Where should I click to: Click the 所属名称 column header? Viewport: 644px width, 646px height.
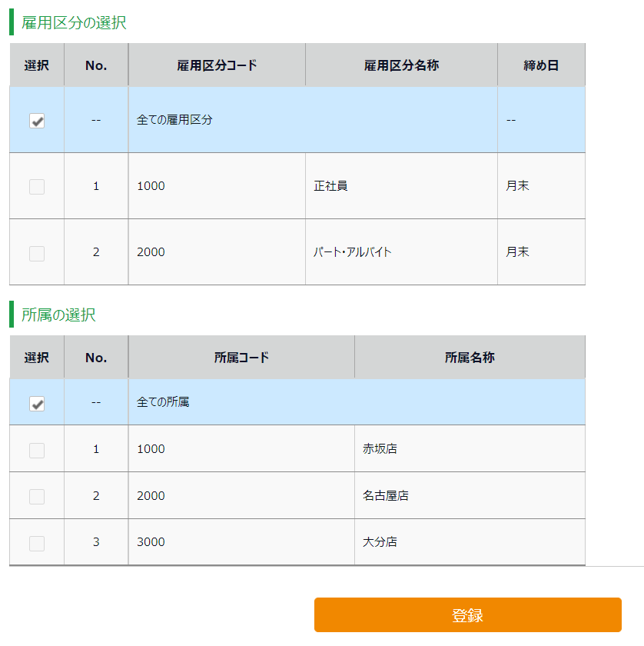pyautogui.click(x=469, y=358)
